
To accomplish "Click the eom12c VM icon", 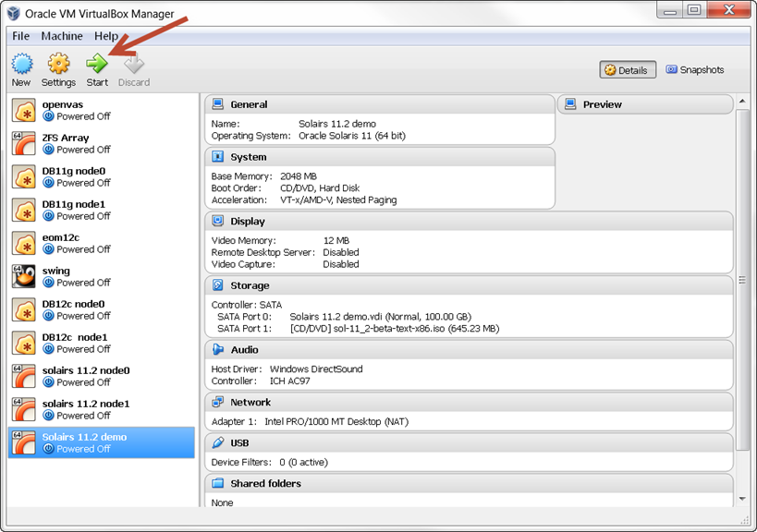I will (x=24, y=244).
